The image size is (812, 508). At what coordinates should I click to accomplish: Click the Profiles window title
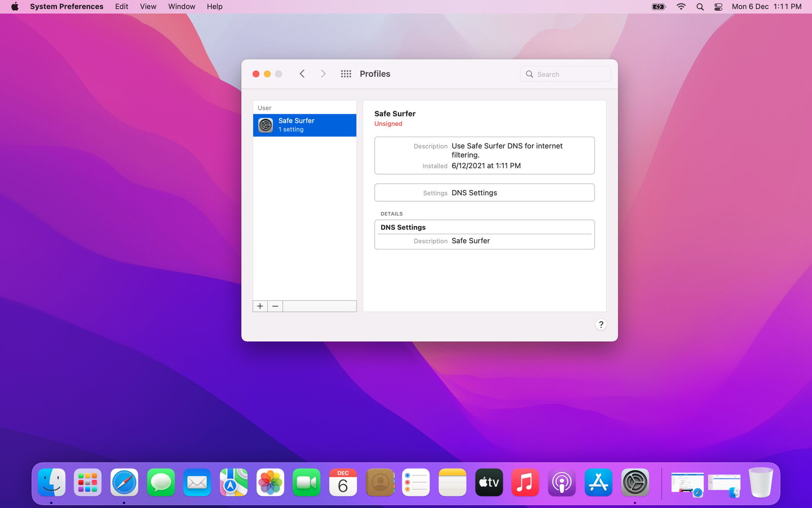(x=375, y=74)
